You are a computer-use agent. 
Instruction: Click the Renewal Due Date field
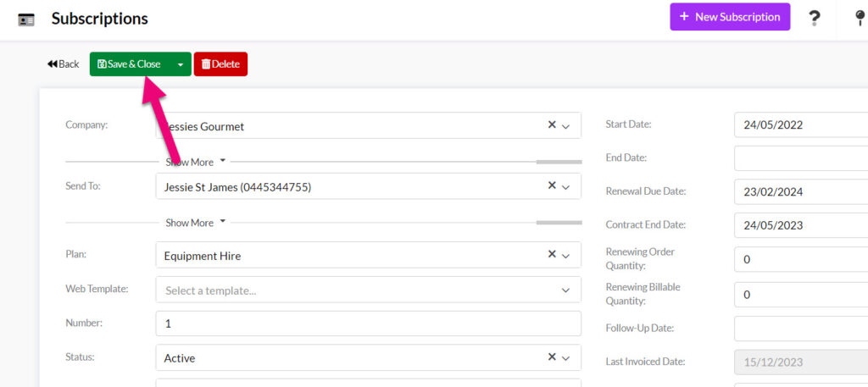[801, 192]
